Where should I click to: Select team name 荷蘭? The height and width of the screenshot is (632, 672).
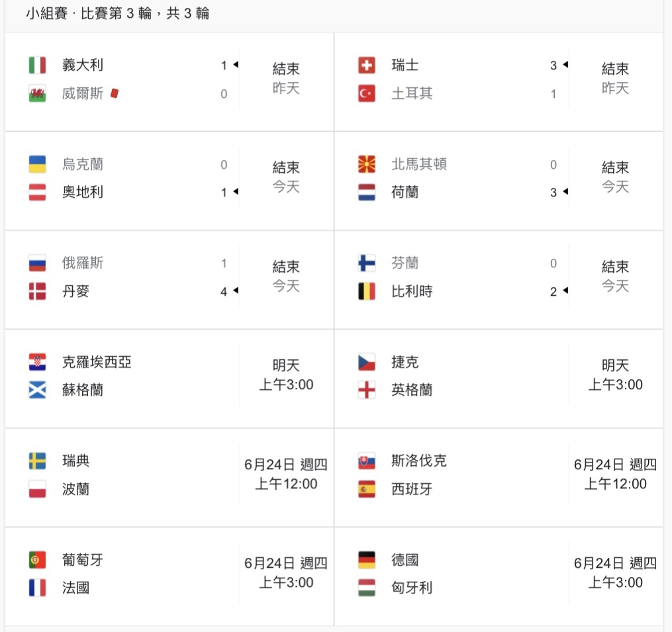[x=405, y=192]
